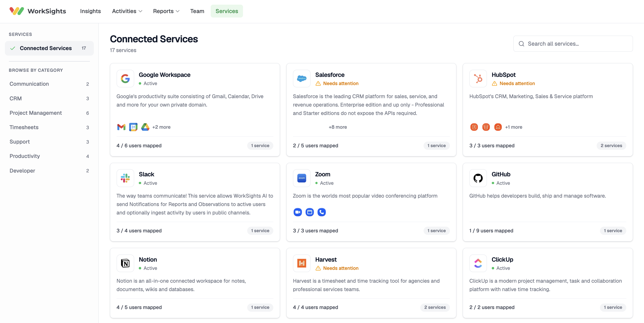
Task: Click the green checkmark beside Connected Services
Action: pyautogui.click(x=13, y=48)
